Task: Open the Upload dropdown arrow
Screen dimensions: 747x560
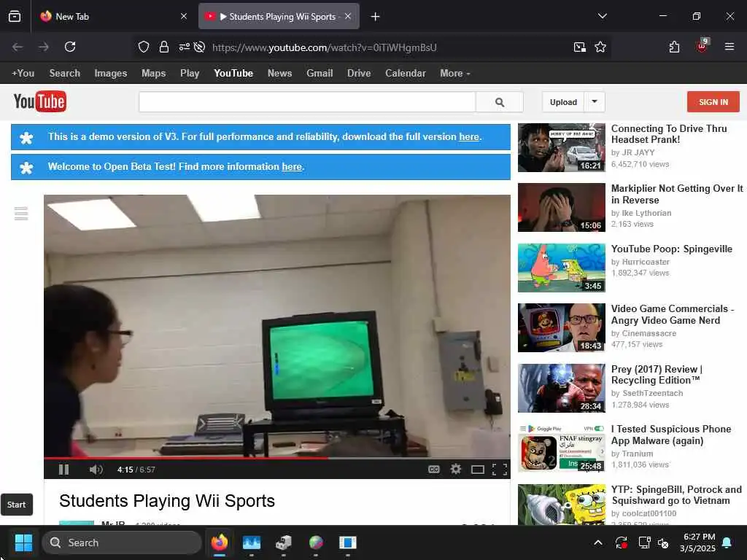Action: click(x=595, y=102)
